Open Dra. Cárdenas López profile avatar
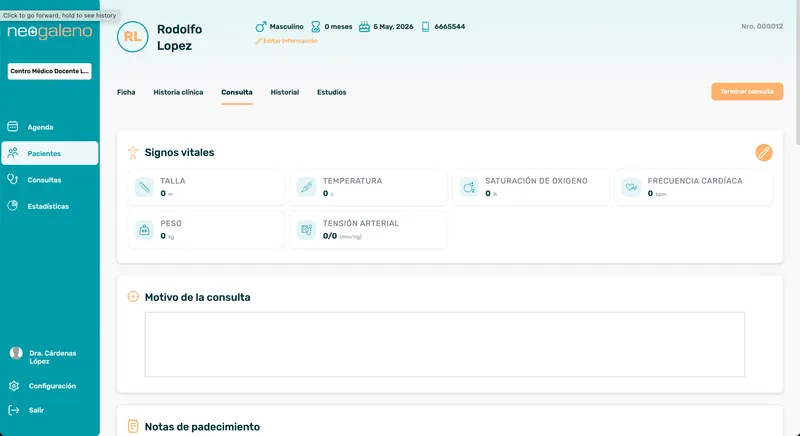This screenshot has width=800, height=436. pyautogui.click(x=16, y=353)
